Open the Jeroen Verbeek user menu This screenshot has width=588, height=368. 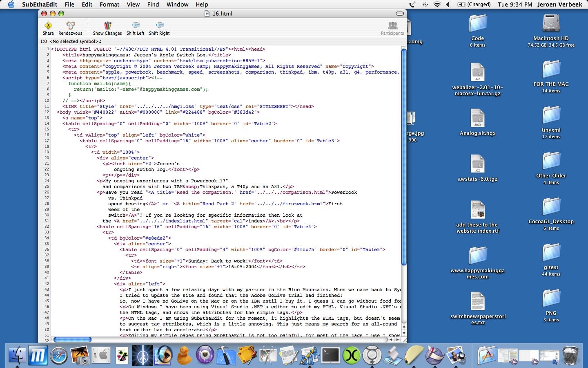559,4
